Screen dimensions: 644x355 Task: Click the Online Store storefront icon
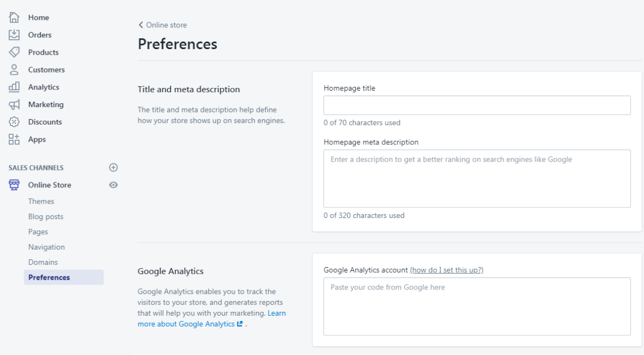14,185
